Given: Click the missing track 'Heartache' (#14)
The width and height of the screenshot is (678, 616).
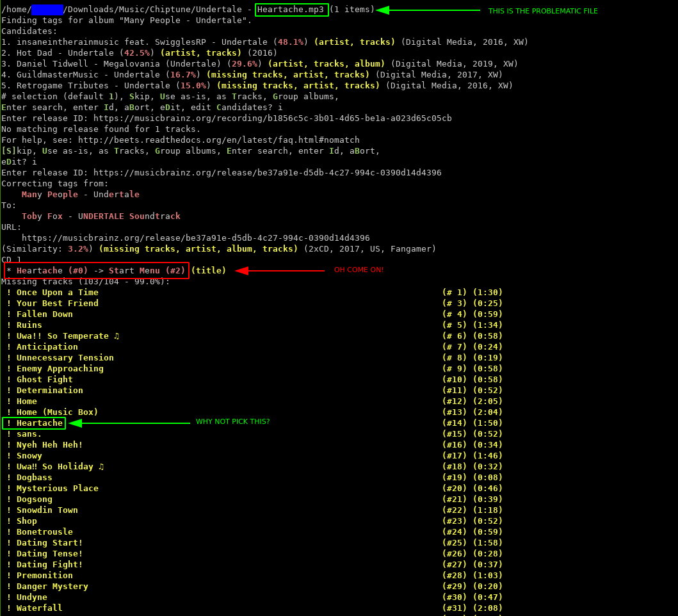Looking at the screenshot, I should coord(39,423).
